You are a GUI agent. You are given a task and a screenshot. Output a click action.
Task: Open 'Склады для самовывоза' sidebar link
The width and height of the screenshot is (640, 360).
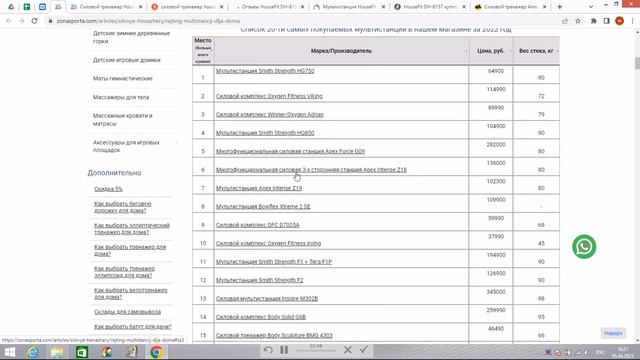pos(127,312)
